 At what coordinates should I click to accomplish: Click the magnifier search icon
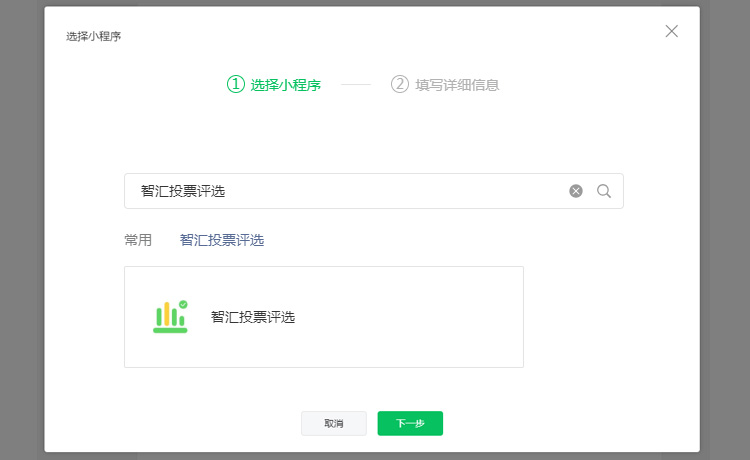point(604,191)
